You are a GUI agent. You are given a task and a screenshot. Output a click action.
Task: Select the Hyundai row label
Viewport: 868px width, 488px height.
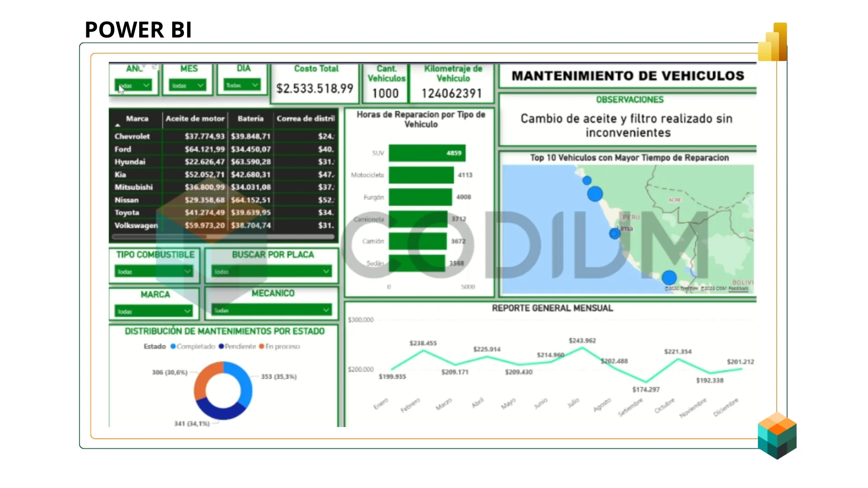130,162
